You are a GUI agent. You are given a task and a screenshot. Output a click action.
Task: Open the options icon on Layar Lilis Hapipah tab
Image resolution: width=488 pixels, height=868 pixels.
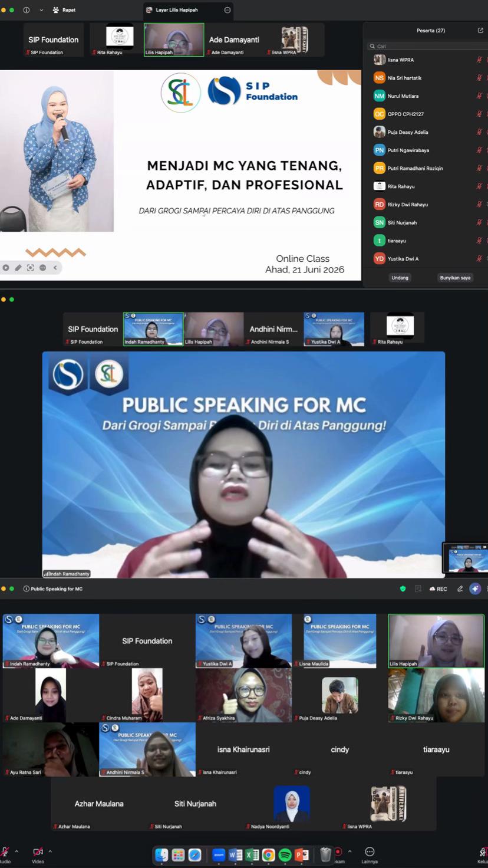pos(227,10)
